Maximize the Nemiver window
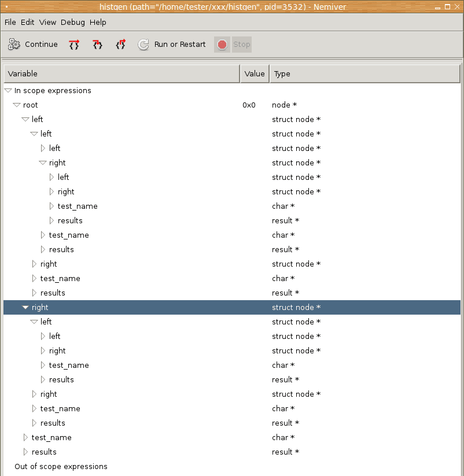 [447, 7]
